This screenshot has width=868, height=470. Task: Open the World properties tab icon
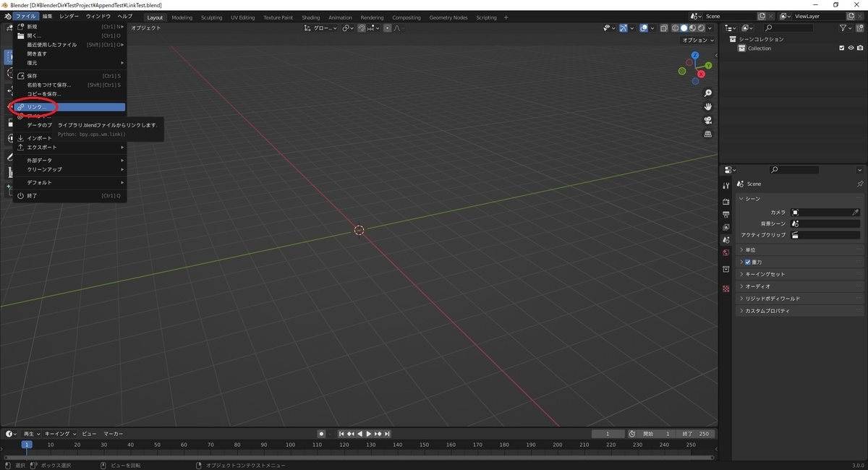click(x=726, y=252)
